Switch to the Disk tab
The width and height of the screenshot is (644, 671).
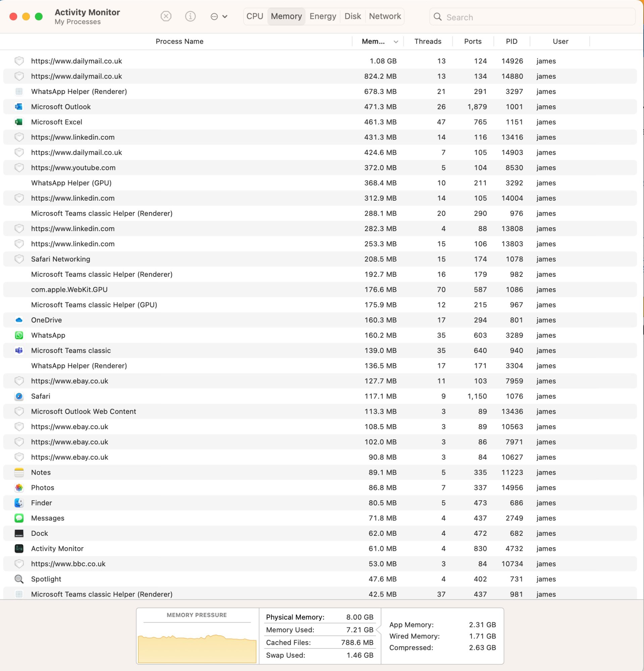tap(352, 16)
